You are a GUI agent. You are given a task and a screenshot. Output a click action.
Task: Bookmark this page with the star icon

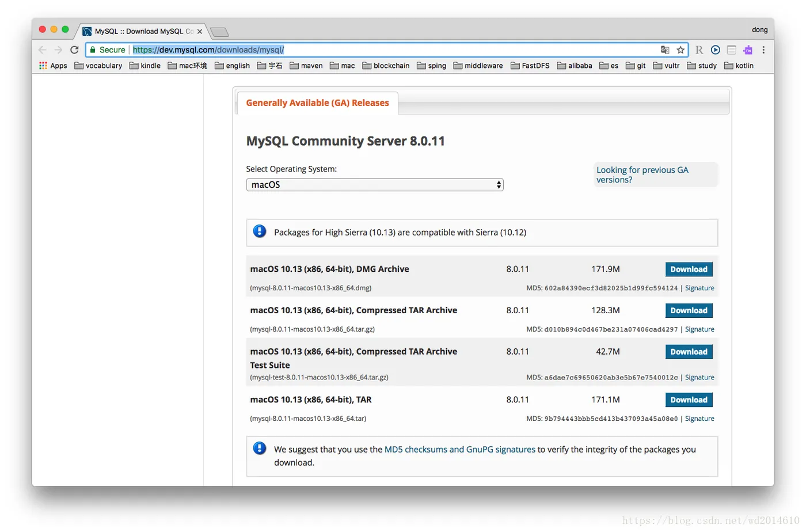(x=680, y=50)
